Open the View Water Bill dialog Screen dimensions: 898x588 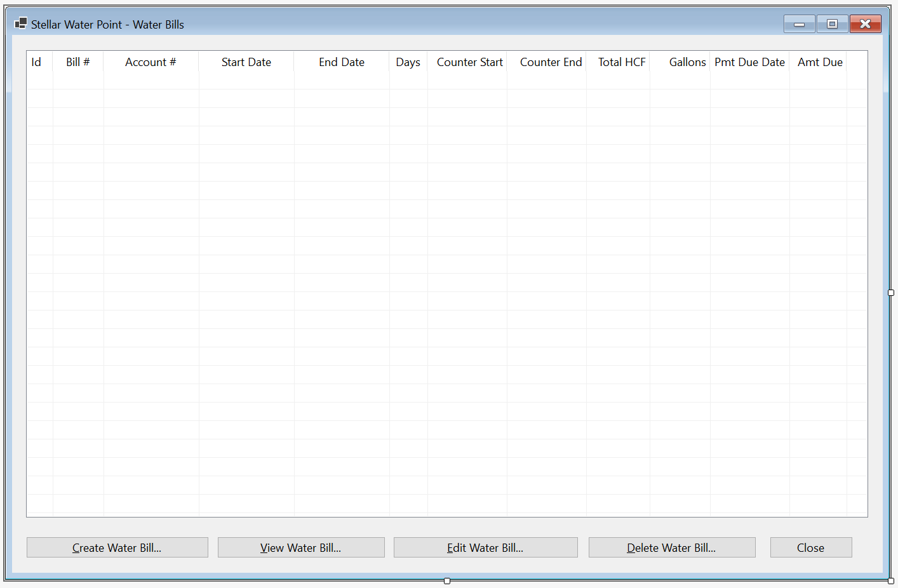[301, 547]
